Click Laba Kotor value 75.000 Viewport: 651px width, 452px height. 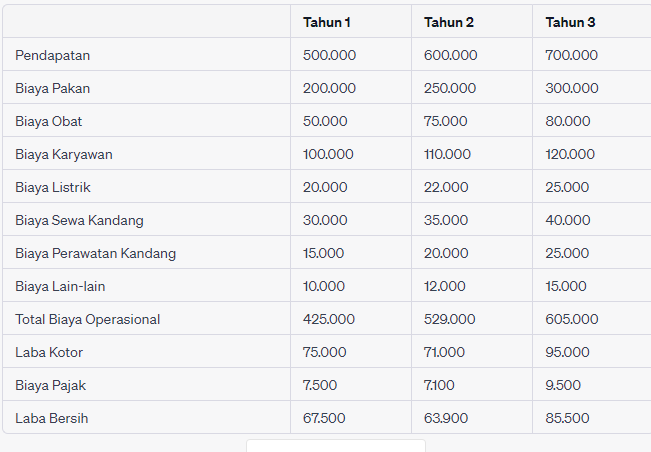325,352
